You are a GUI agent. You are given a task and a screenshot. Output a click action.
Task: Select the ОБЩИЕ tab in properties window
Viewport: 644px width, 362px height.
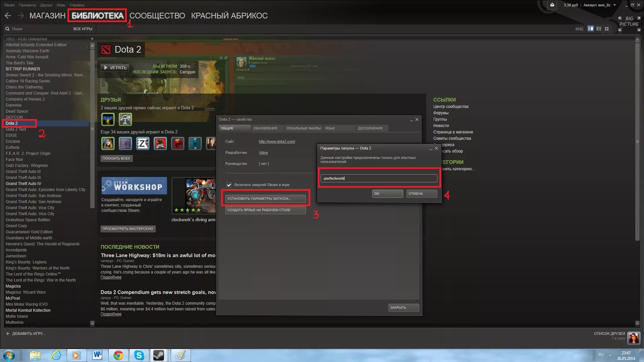tap(227, 128)
